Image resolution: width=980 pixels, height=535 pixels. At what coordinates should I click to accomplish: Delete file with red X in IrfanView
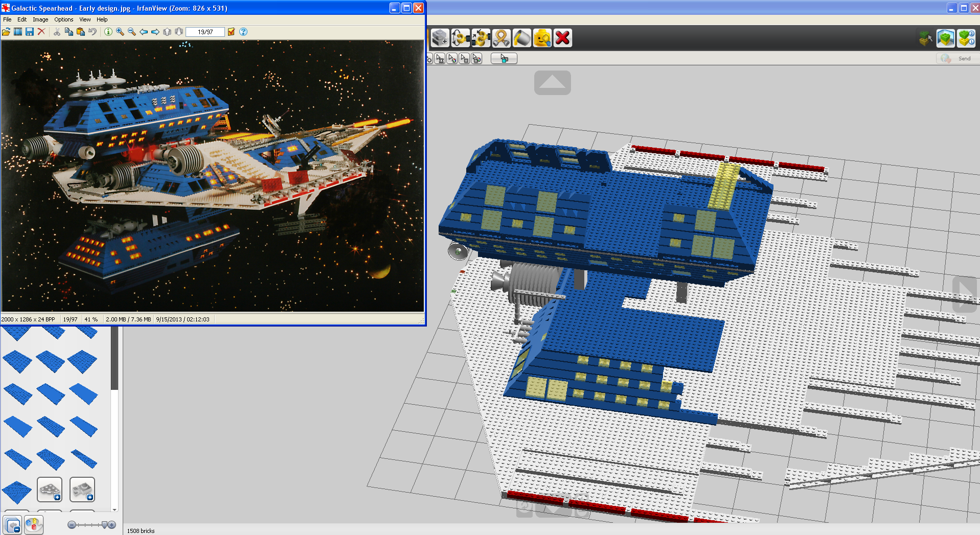pyautogui.click(x=41, y=32)
